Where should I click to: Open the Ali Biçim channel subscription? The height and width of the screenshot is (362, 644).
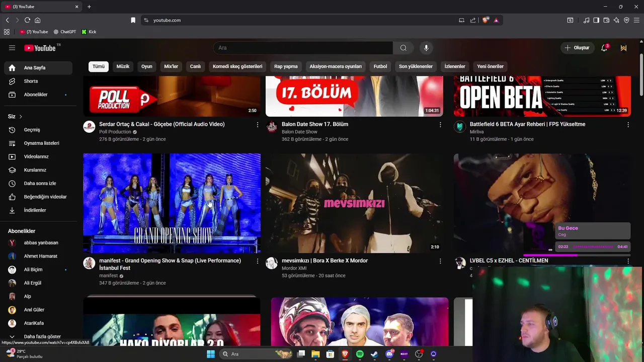38,269
